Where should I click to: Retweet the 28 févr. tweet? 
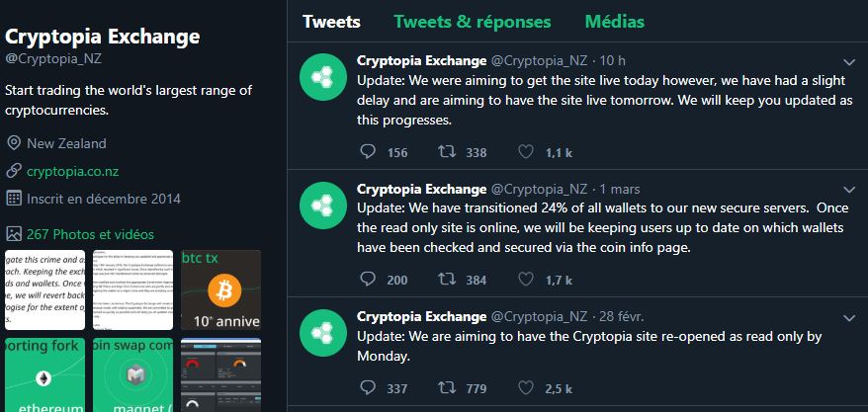(x=447, y=388)
